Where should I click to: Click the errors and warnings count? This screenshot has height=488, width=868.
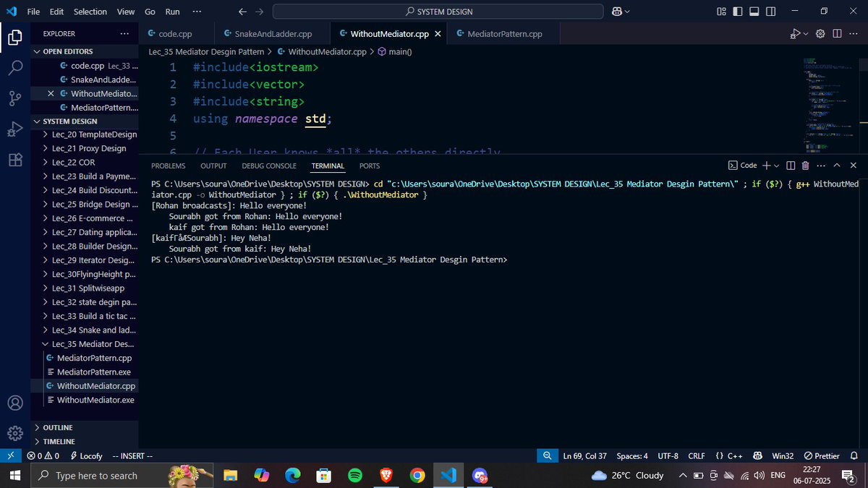pos(43,456)
